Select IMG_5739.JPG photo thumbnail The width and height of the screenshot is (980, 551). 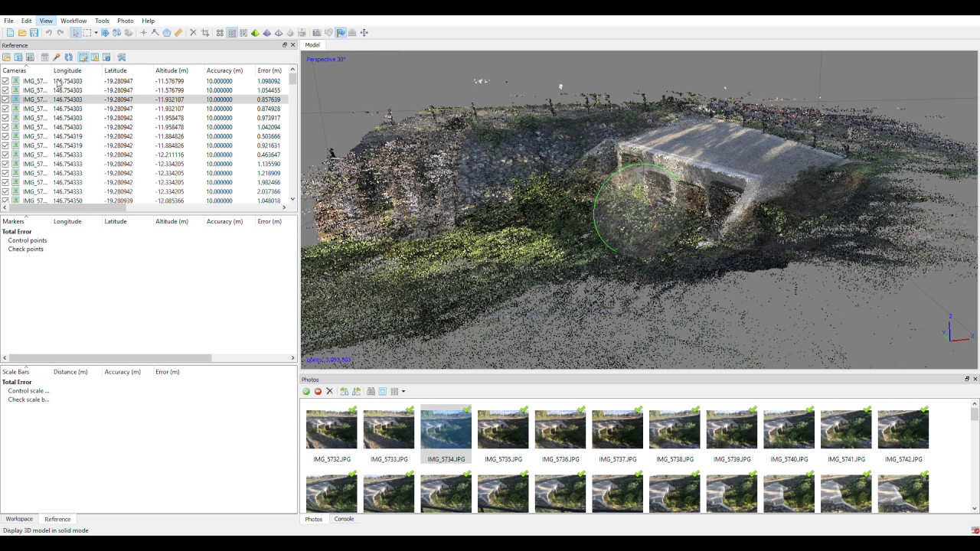click(732, 435)
